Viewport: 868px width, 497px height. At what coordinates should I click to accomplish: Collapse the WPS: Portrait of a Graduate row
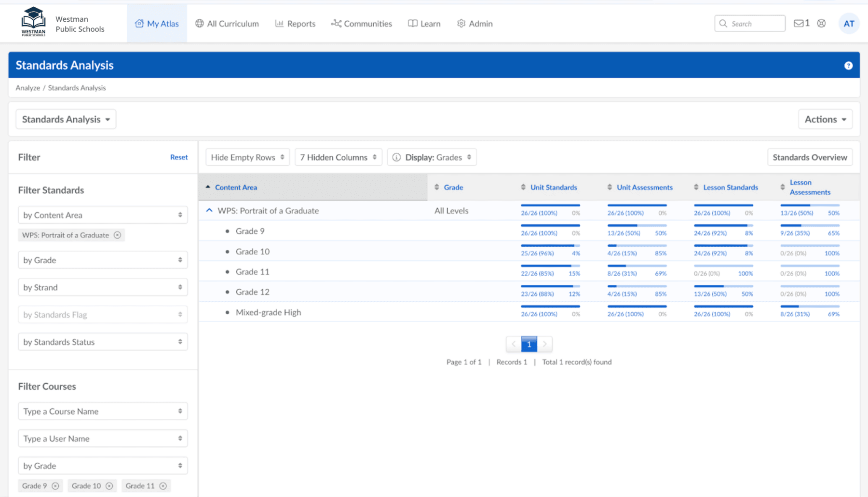coord(209,211)
